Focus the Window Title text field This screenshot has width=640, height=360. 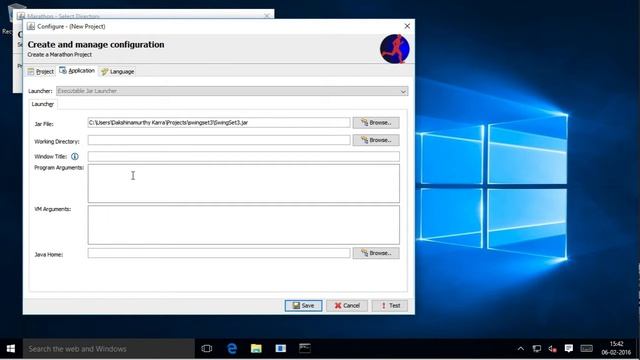[244, 156]
